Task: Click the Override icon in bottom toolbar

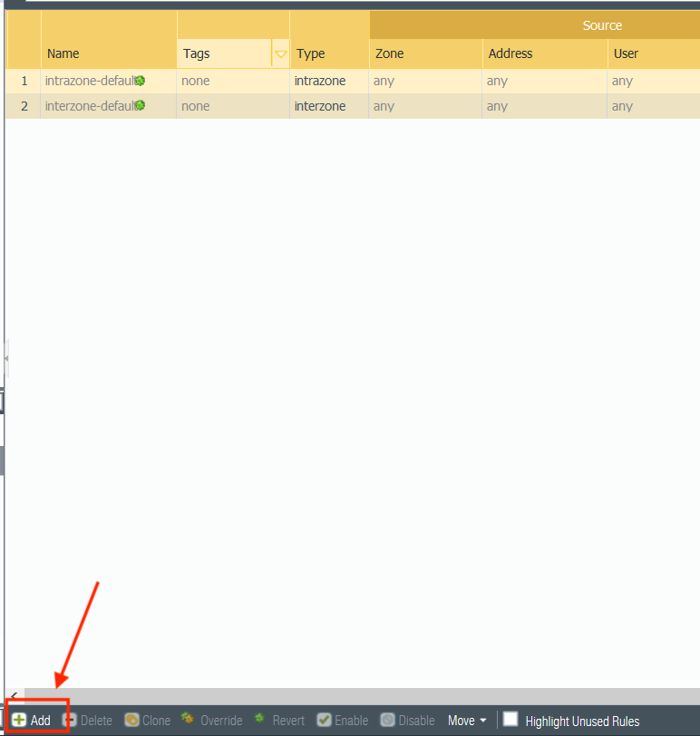Action: click(x=188, y=720)
